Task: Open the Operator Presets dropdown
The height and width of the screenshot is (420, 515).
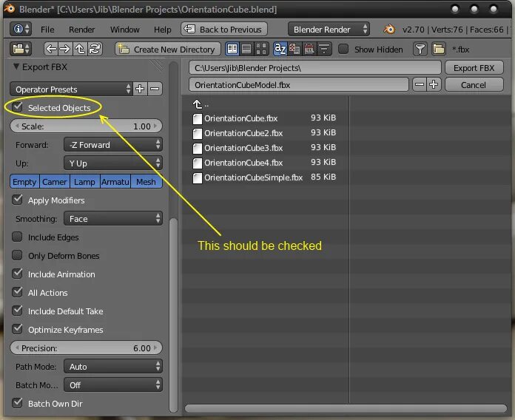Action: (x=71, y=89)
